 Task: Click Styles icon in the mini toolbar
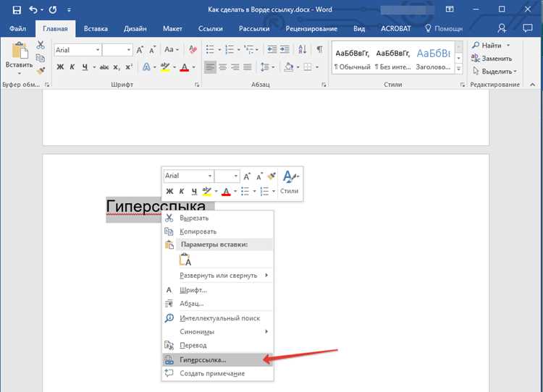289,182
